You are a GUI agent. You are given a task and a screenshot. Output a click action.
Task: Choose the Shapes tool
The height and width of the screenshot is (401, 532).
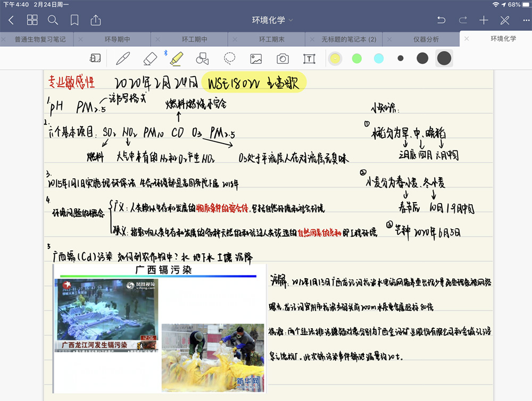(x=202, y=58)
